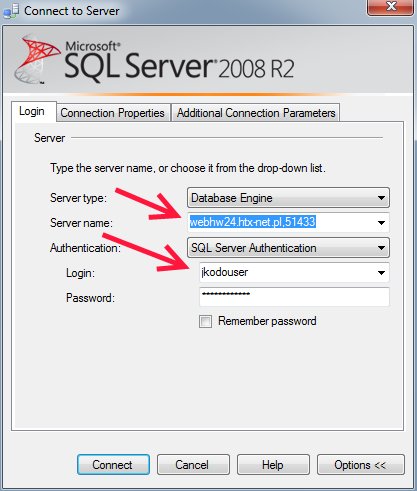Expand the Server type dropdown arrow

(381, 198)
